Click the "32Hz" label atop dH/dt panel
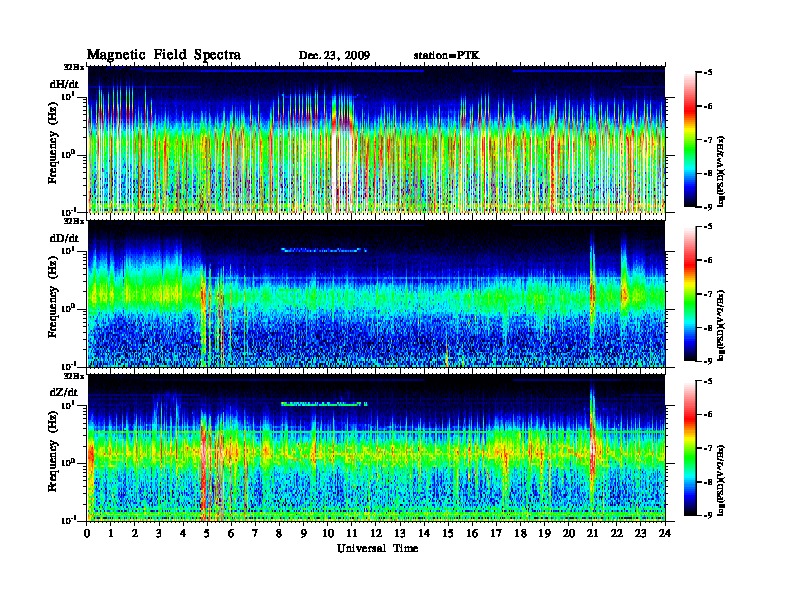The width and height of the screenshot is (792, 612). pyautogui.click(x=74, y=67)
